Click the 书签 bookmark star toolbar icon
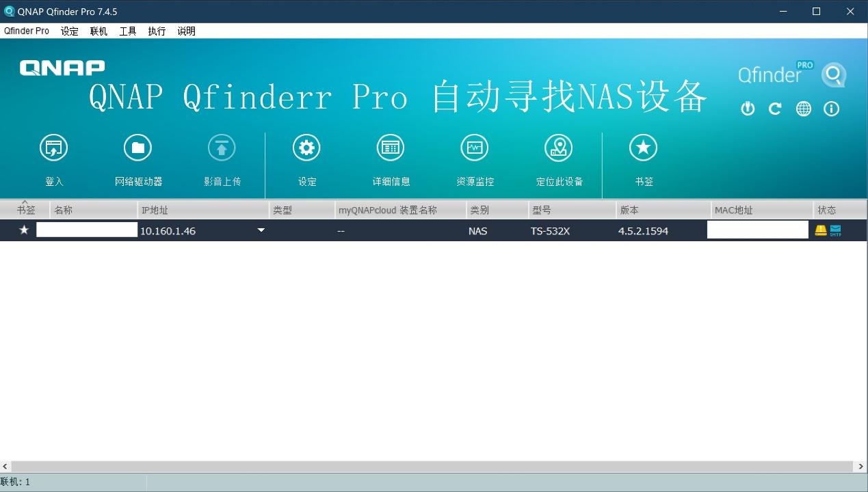868x492 pixels. (643, 148)
